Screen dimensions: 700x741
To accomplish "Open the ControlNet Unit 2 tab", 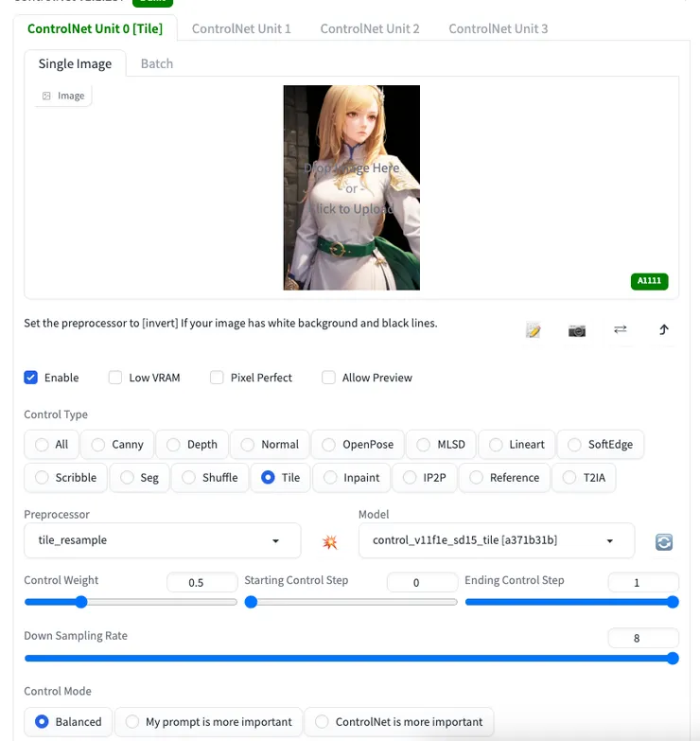I will click(369, 28).
